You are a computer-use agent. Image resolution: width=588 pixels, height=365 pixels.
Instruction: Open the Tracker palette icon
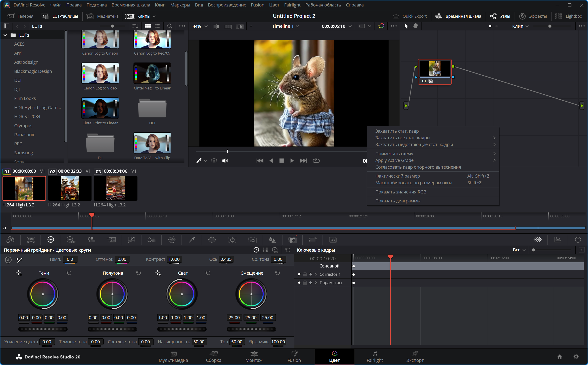[232, 240]
